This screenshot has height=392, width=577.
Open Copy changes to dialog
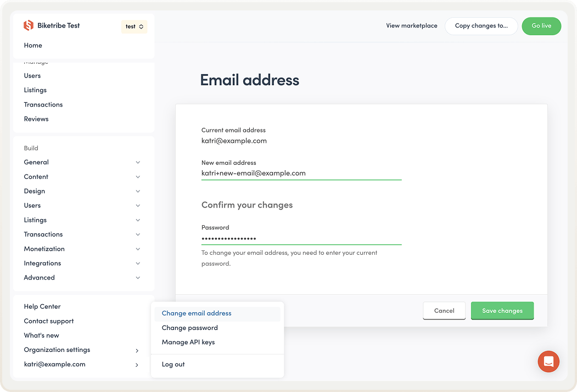[481, 26]
